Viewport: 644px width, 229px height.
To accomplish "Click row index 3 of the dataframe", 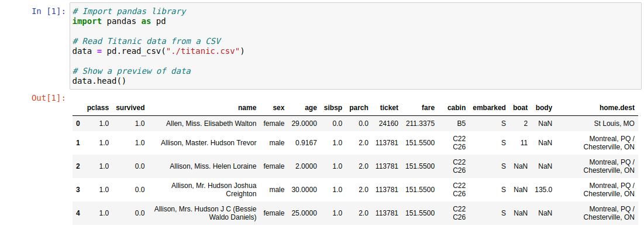I will (78, 190).
